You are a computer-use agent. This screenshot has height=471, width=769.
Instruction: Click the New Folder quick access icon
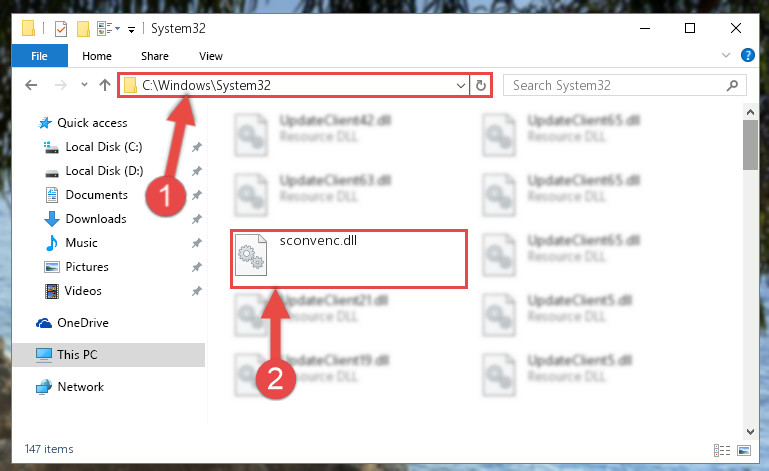tap(83, 29)
